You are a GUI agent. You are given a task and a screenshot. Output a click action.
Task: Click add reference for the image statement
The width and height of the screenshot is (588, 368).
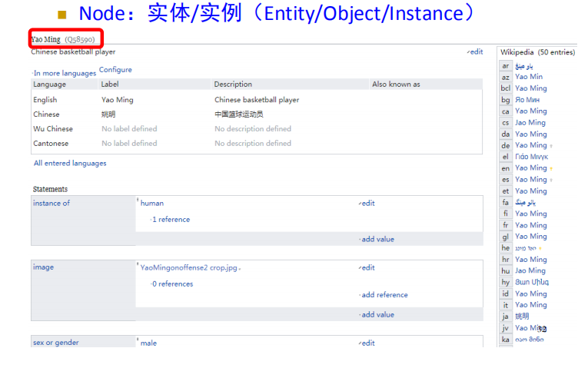tap(384, 294)
